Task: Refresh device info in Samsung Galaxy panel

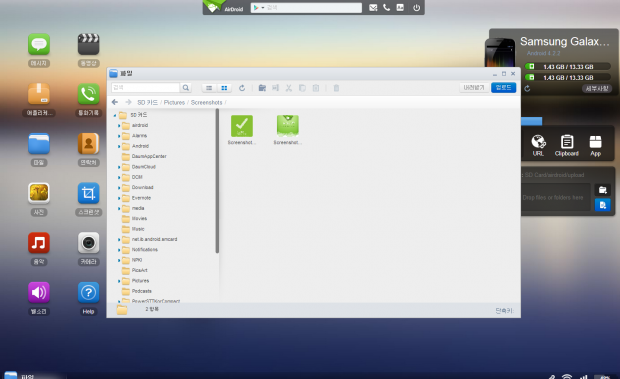Action: click(527, 89)
